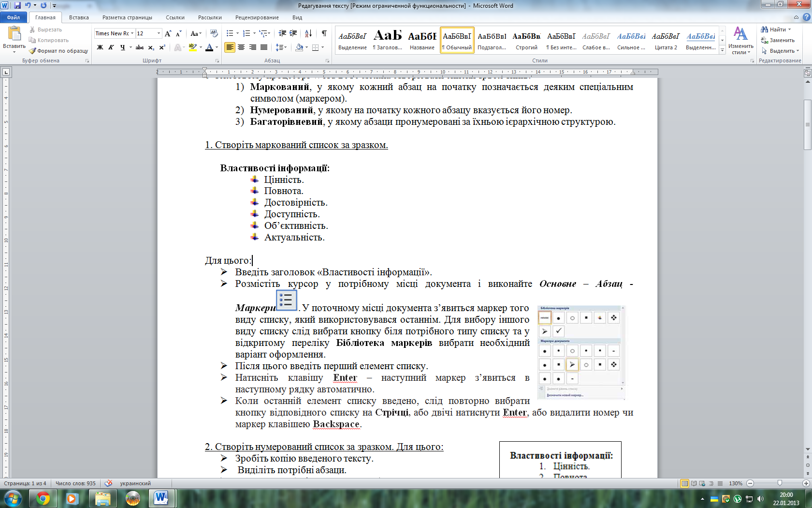The height and width of the screenshot is (508, 812).
Task: Click the ruler toggle icon above vertical scrollbar
Action: [807, 73]
